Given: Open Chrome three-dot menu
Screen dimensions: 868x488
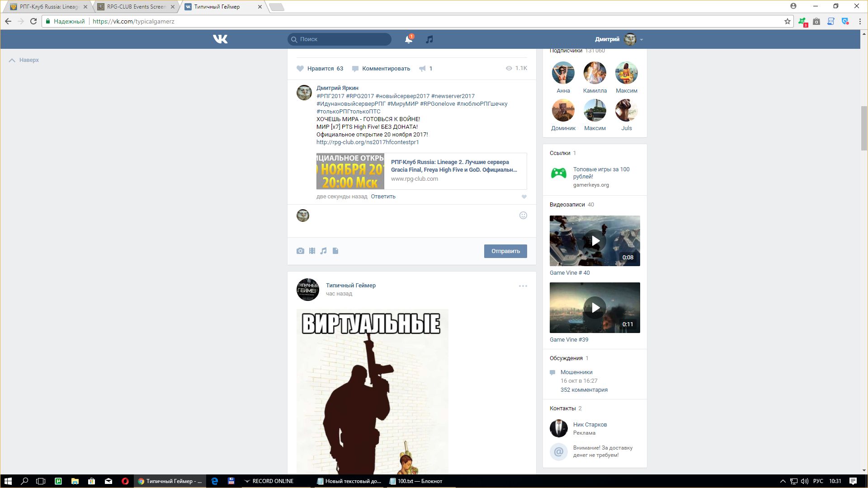Looking at the screenshot, I should (x=859, y=21).
